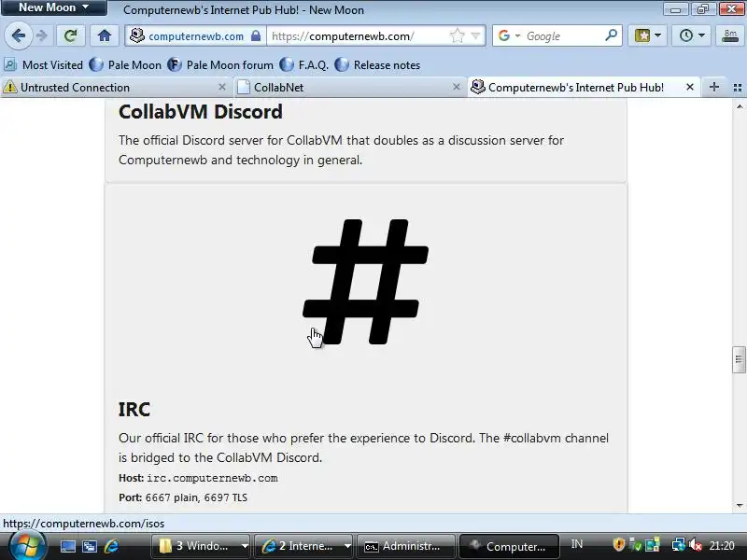Close the Untrusted Connection tab
This screenshot has height=560, width=747.
click(x=222, y=87)
